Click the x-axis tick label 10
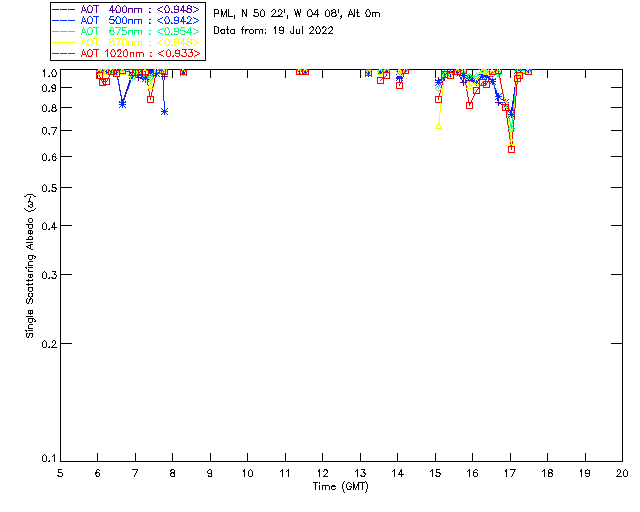The width and height of the screenshot is (640, 512). click(247, 473)
